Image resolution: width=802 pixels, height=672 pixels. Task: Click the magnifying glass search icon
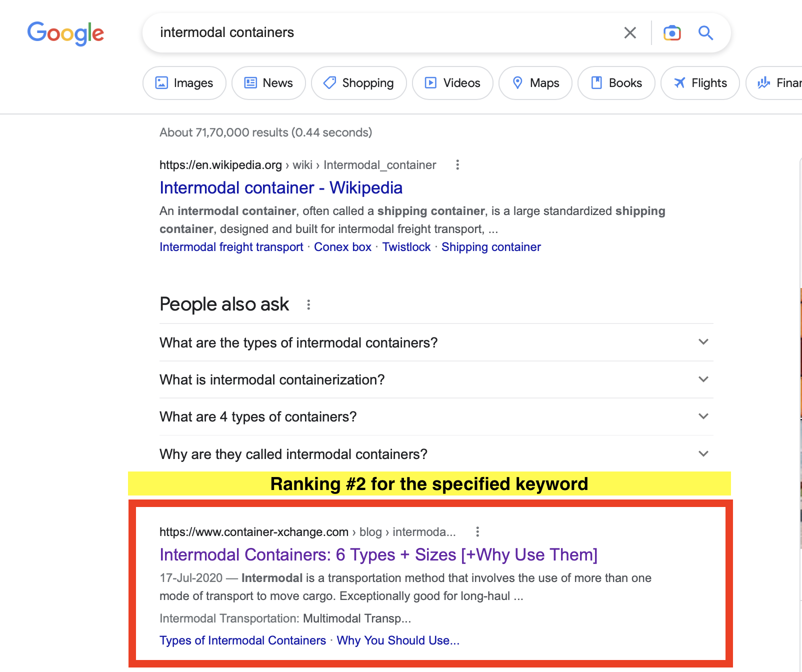[705, 33]
